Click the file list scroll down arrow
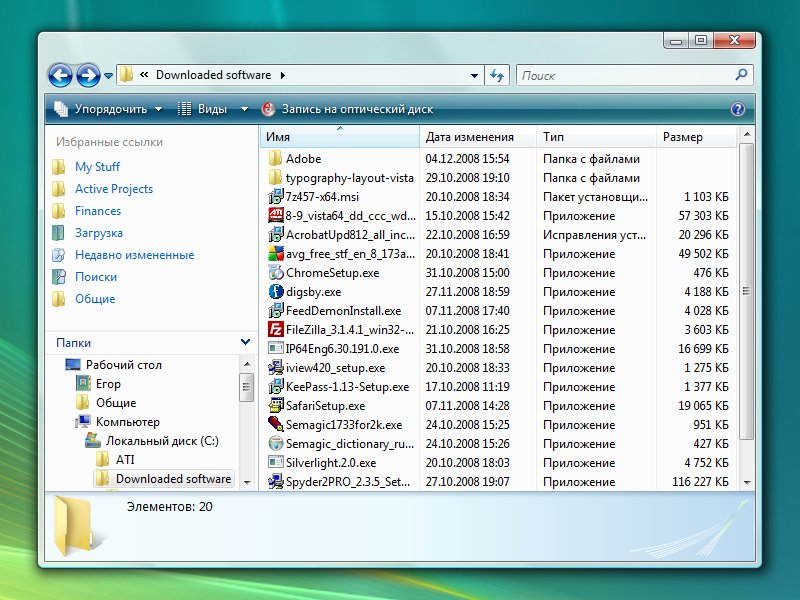Screen dimensions: 800x600 click(x=747, y=482)
